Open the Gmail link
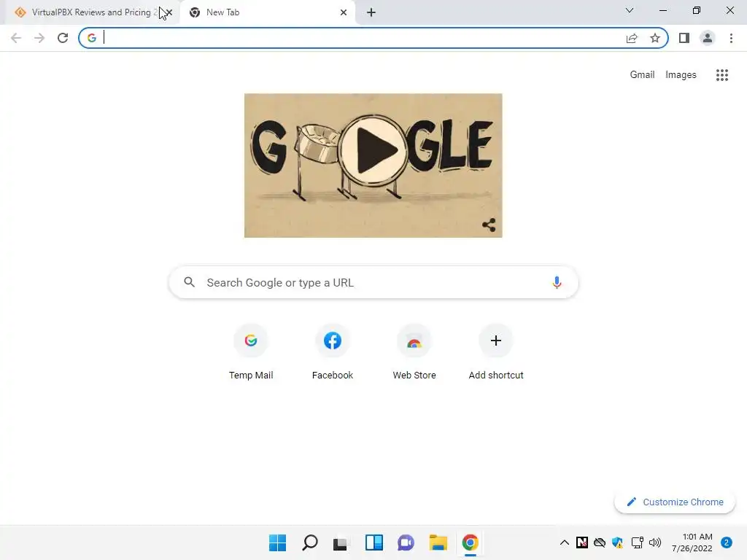This screenshot has height=560, width=747. point(642,75)
